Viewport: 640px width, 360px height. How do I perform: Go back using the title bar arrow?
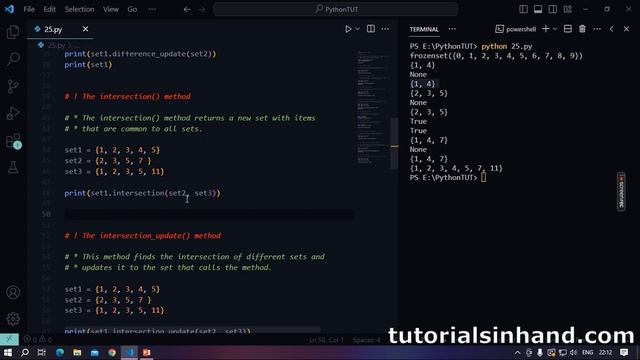(x=187, y=9)
